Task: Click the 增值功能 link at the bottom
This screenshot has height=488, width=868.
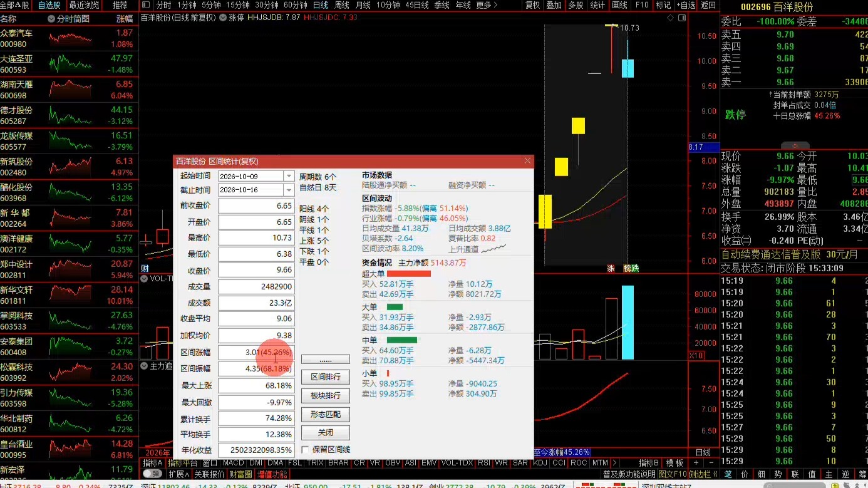Action: (x=272, y=474)
